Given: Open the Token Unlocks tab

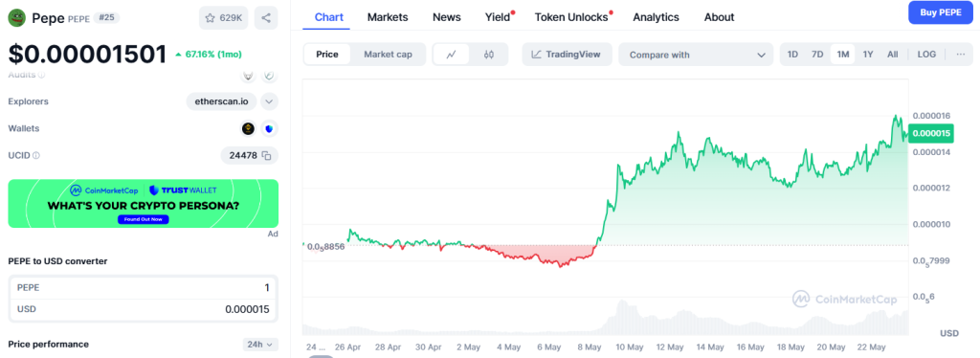Looking at the screenshot, I should tap(571, 17).
